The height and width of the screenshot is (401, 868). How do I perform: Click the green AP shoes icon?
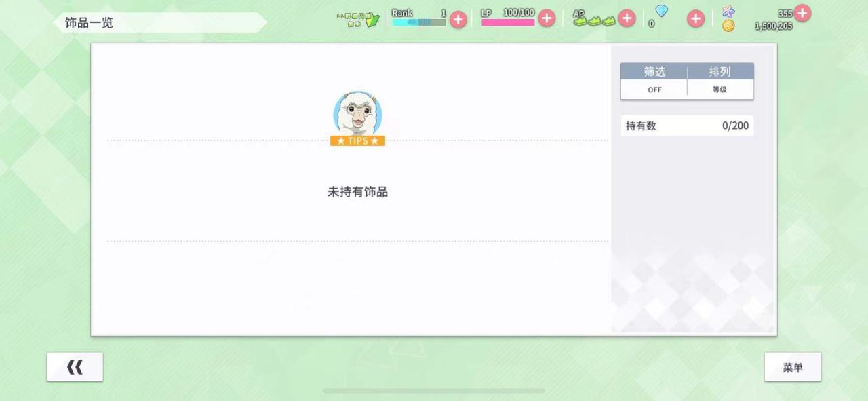[x=594, y=22]
